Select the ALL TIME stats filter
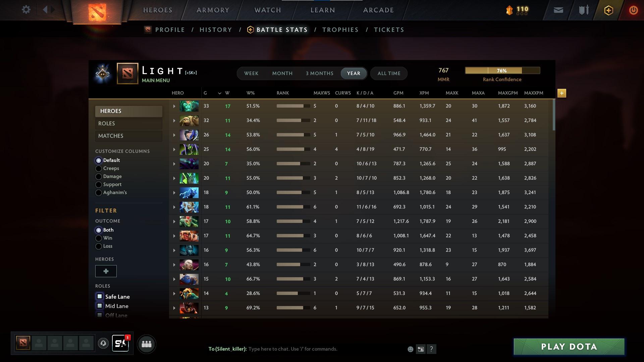644x362 pixels. [388, 73]
